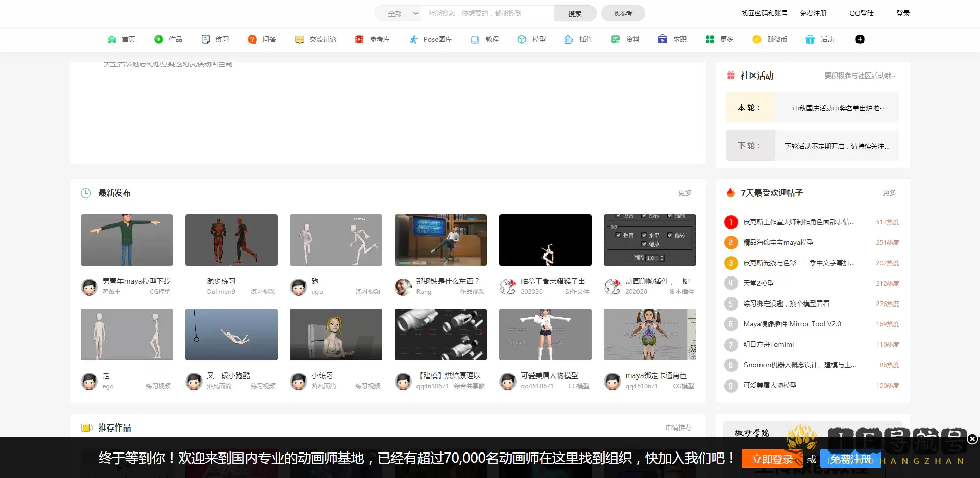Click the black plus icon in navbar
The width and height of the screenshot is (980, 478).
860,39
